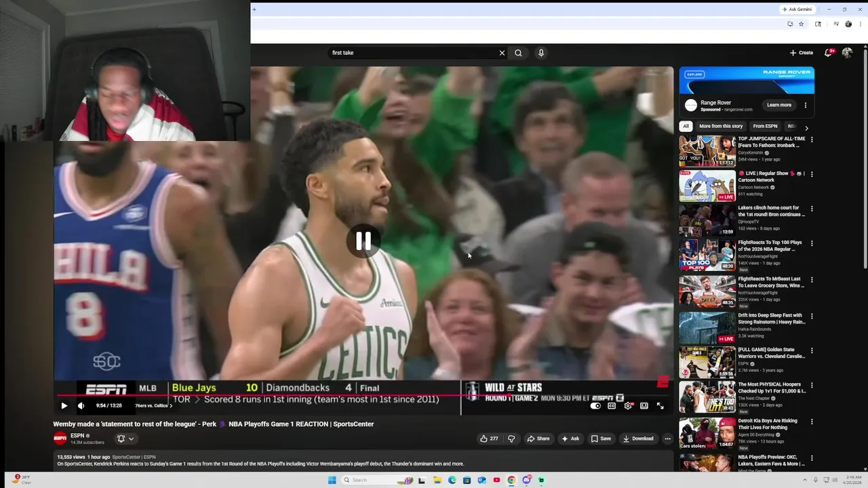The image size is (868, 488).
Task: Open Chrome side panel icon
Action: point(818,24)
